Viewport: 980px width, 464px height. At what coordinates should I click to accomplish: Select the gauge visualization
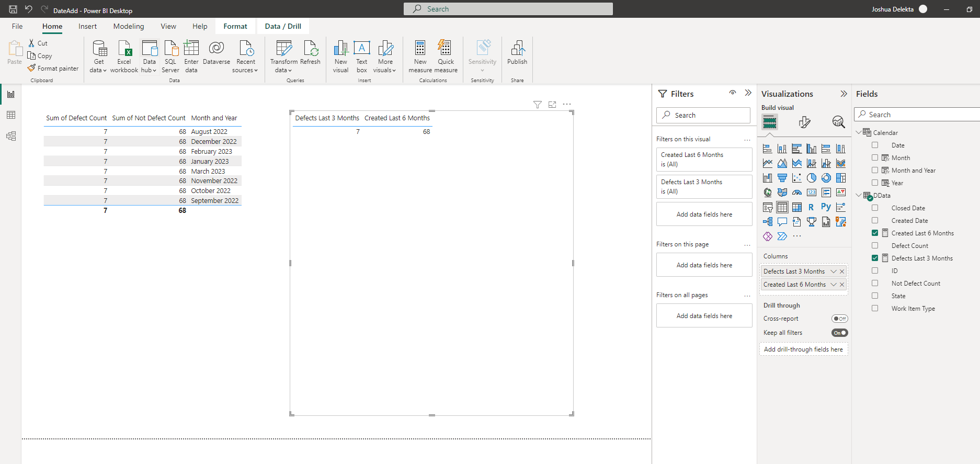[x=796, y=193]
